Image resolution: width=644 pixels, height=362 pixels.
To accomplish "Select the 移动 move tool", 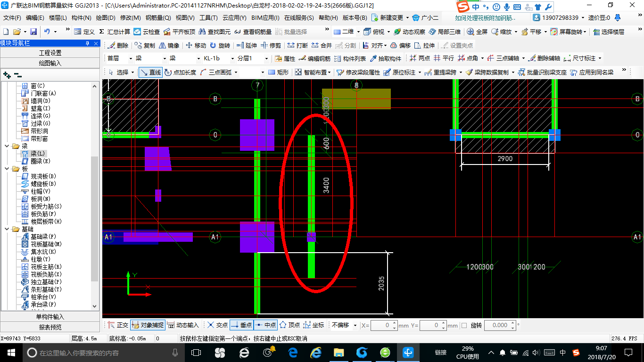I will click(x=196, y=46).
